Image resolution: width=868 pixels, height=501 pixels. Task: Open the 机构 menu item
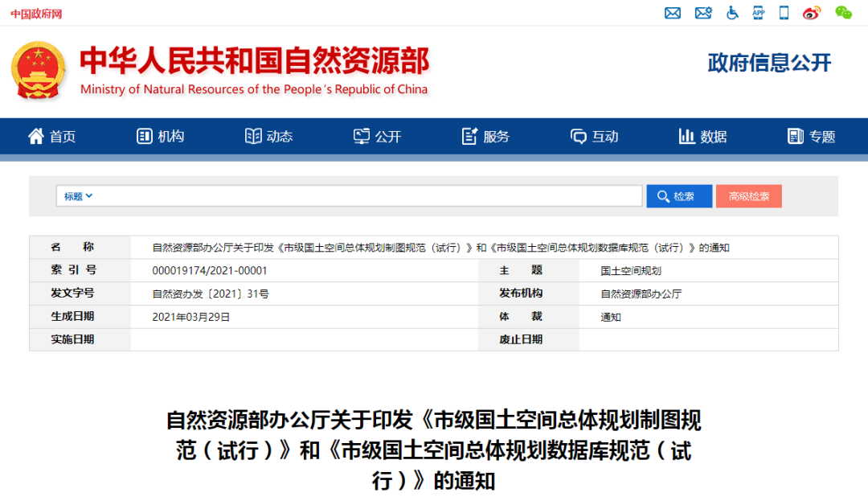(171, 137)
